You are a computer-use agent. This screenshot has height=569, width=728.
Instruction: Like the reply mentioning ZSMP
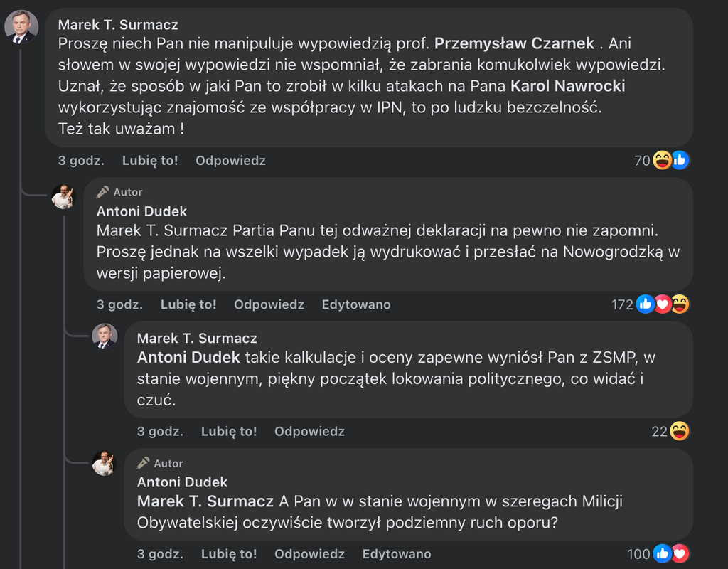[x=229, y=431]
